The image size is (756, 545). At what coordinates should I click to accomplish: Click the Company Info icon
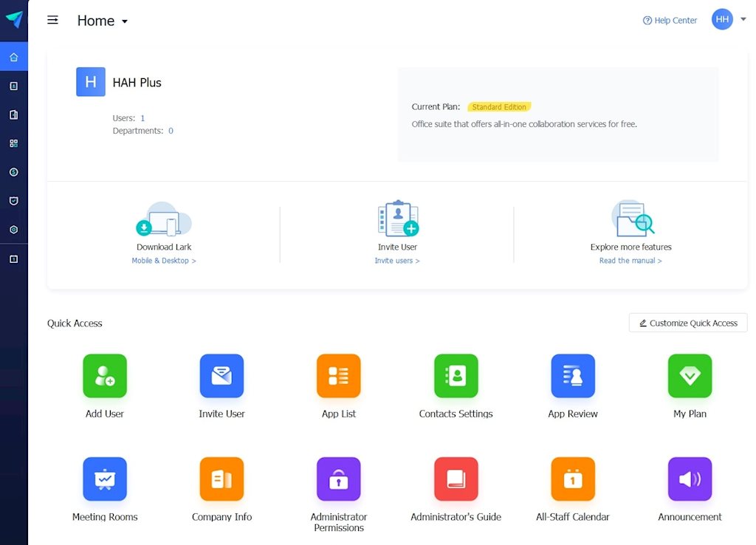coord(221,479)
